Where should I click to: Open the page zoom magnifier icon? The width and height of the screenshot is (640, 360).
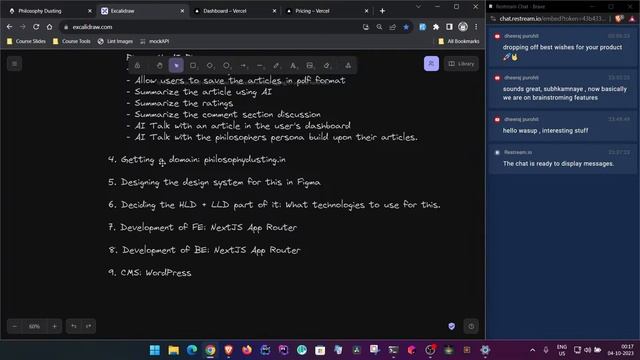(379, 27)
